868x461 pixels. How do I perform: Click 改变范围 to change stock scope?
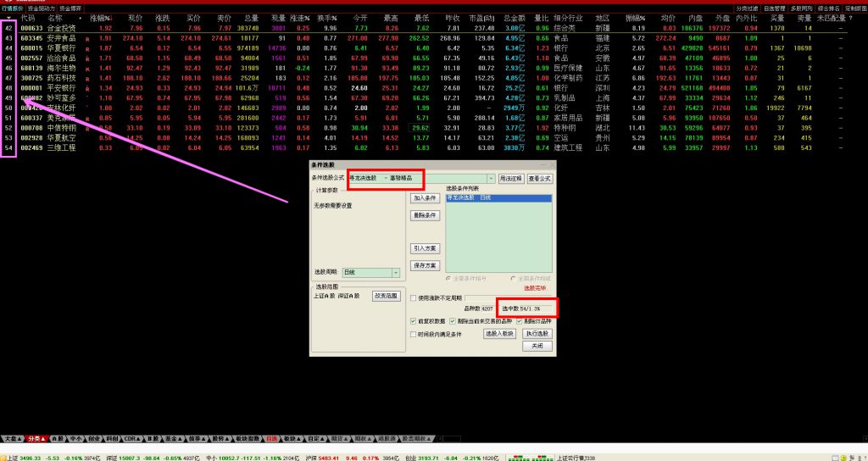tap(385, 296)
